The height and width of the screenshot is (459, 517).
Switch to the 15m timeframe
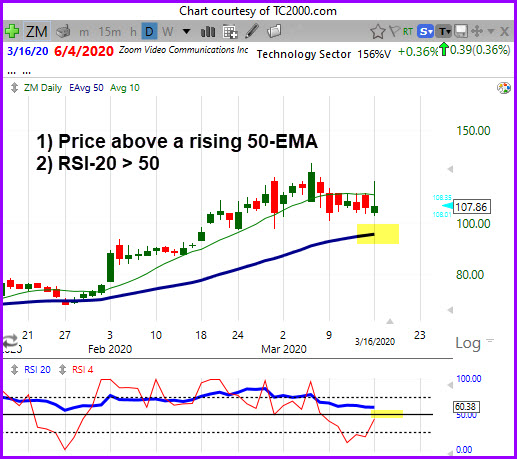click(x=110, y=32)
